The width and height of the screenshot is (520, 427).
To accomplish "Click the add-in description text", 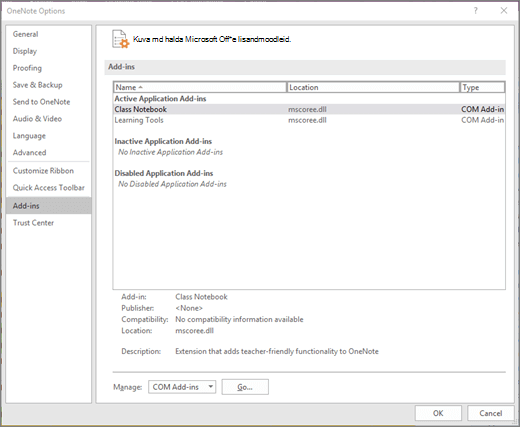I will 277,351.
